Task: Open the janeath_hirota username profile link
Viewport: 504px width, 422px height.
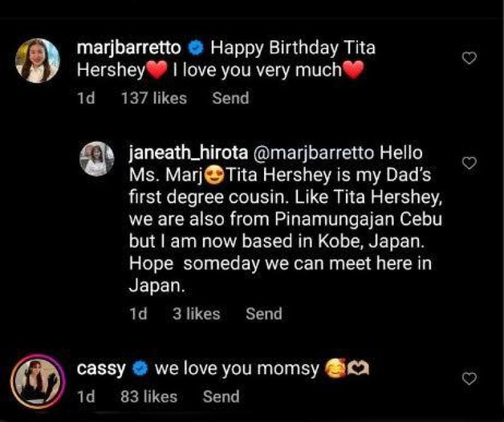Action: pos(186,153)
